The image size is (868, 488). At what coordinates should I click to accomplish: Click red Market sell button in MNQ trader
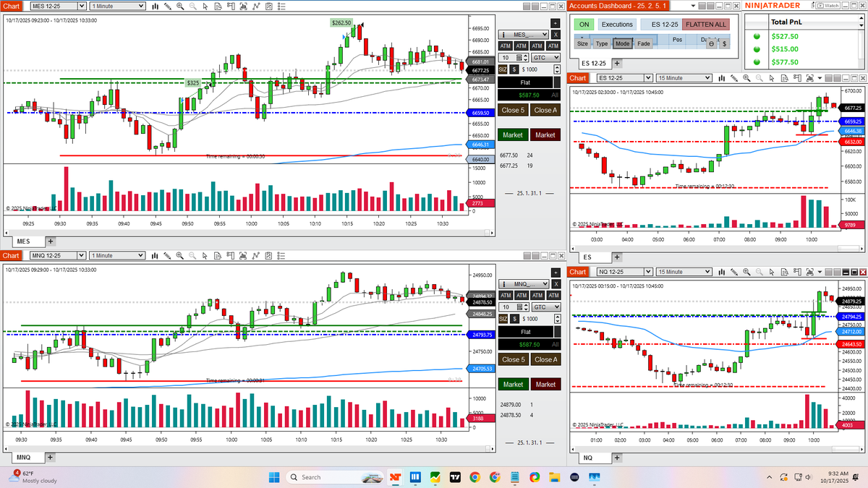tap(545, 384)
